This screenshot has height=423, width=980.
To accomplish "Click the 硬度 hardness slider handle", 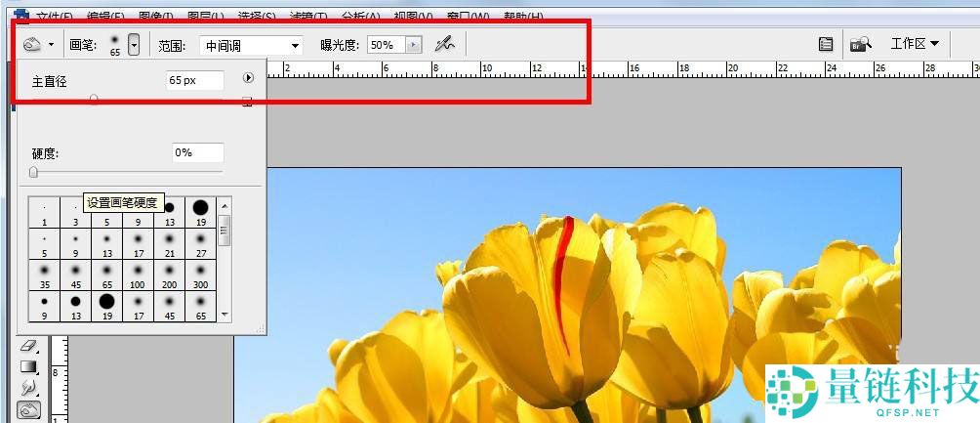I will [x=33, y=172].
